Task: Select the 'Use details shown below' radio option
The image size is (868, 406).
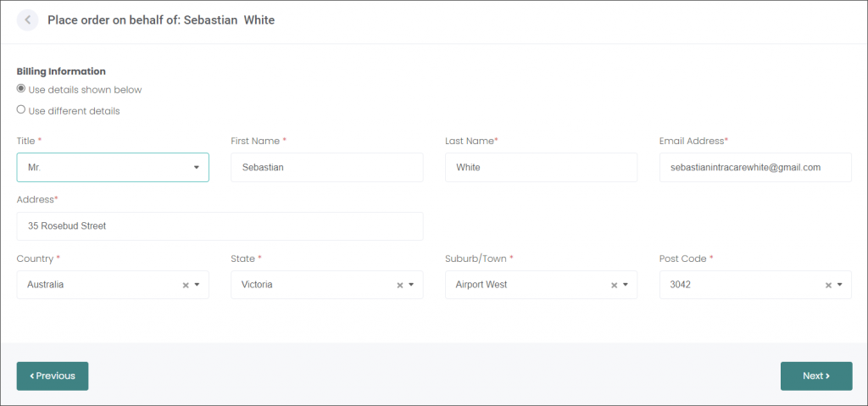Action: (x=21, y=89)
